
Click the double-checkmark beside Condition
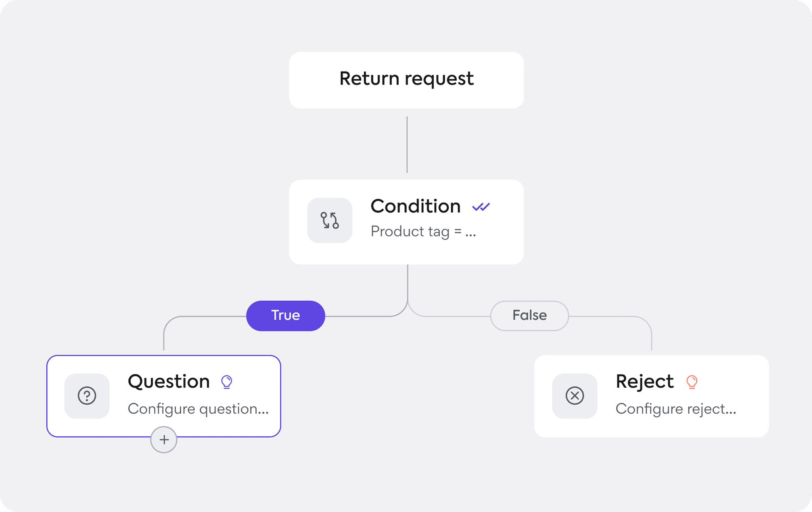coord(481,207)
